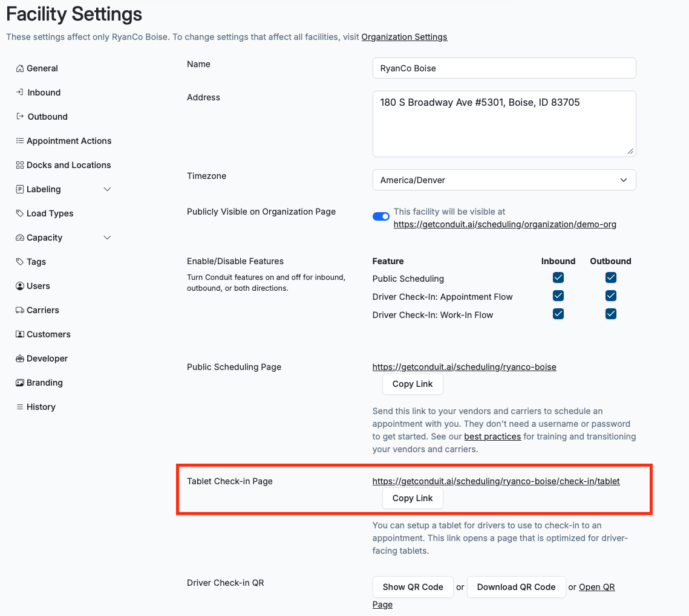Open the Organization Settings link
689x616 pixels.
pos(404,37)
